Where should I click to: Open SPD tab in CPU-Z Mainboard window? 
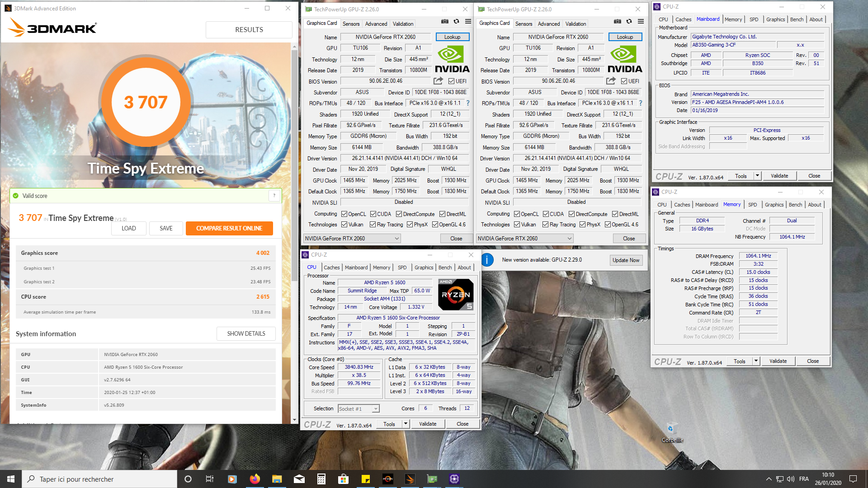click(x=754, y=19)
